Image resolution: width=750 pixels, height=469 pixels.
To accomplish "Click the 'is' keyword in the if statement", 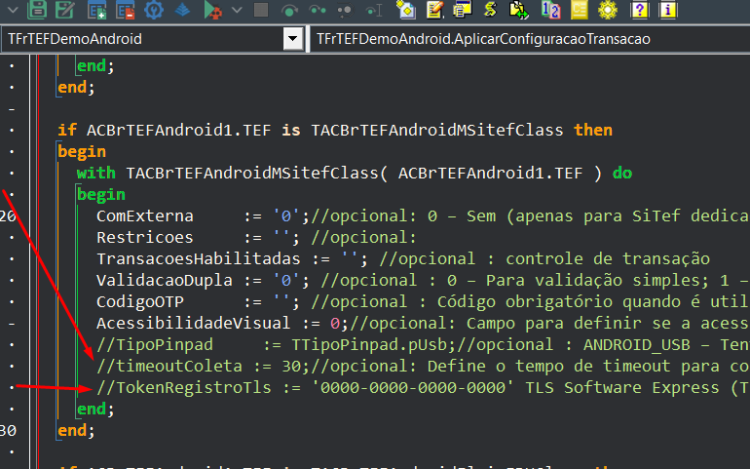I will (291, 130).
